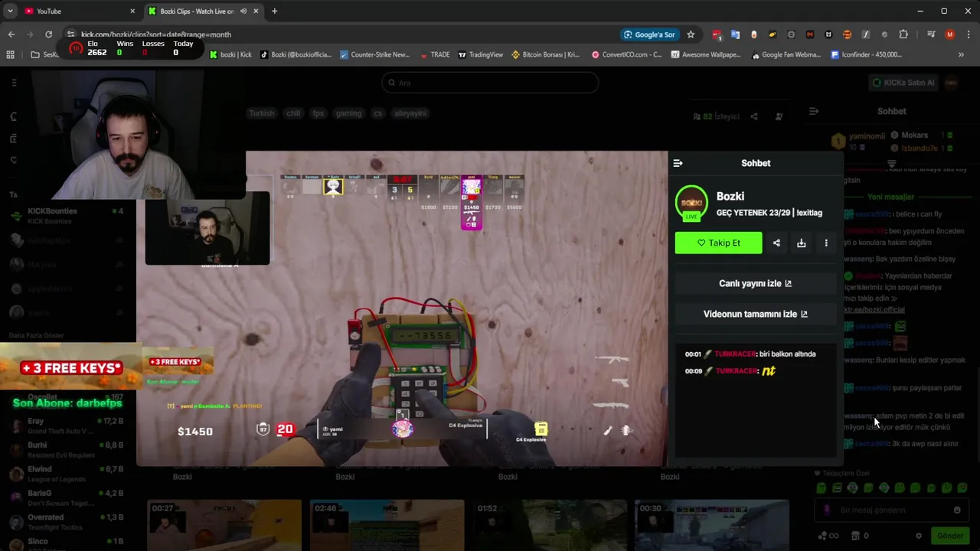The image size is (980, 551).
Task: Open the Iconfinder bookmark
Action: [x=866, y=54]
